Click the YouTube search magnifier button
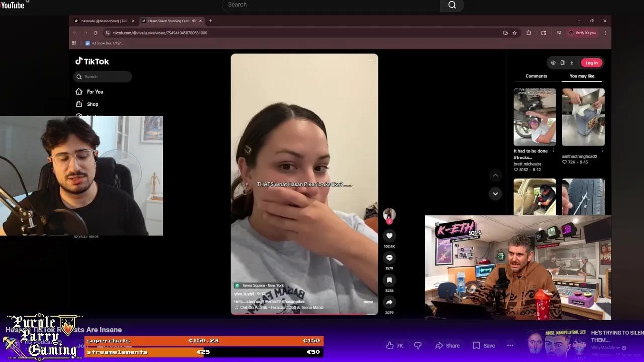Screen dimensions: 644x362 452,5
